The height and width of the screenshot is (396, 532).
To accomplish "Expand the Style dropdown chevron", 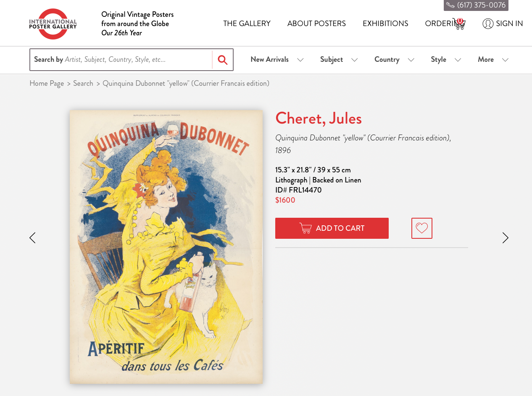I will [x=458, y=60].
